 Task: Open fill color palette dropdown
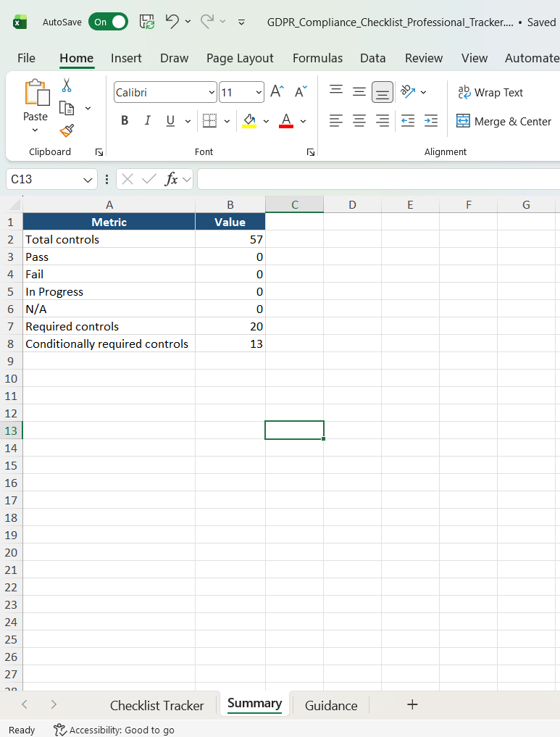266,121
